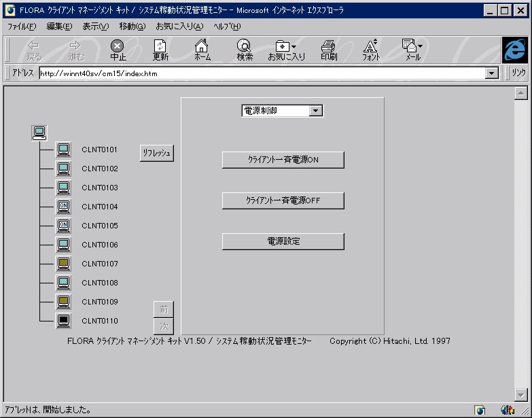Image resolution: width=532 pixels, height=418 pixels.
Task: Click the アプレットは、開始しました。 status message
Action: 48,410
